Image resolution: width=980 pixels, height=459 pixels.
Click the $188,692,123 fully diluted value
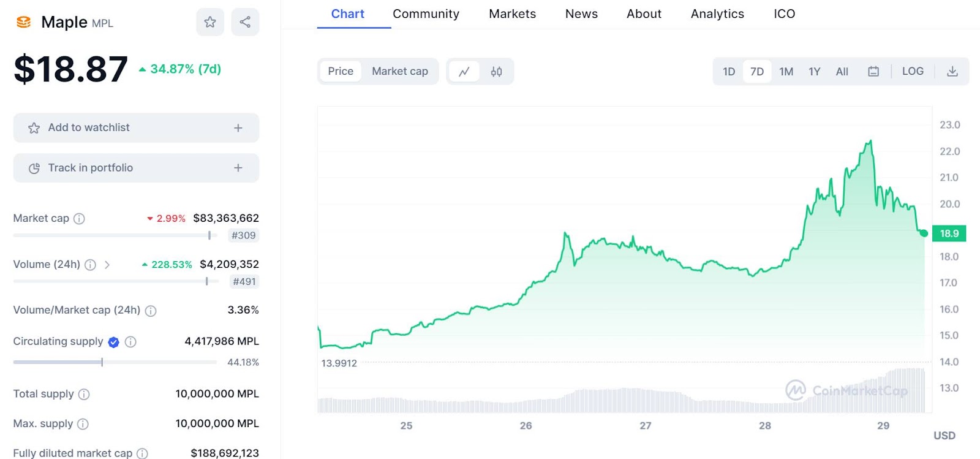[225, 453]
